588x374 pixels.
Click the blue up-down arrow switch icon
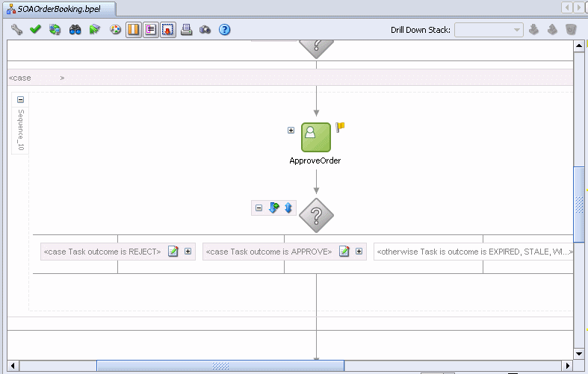pos(288,208)
